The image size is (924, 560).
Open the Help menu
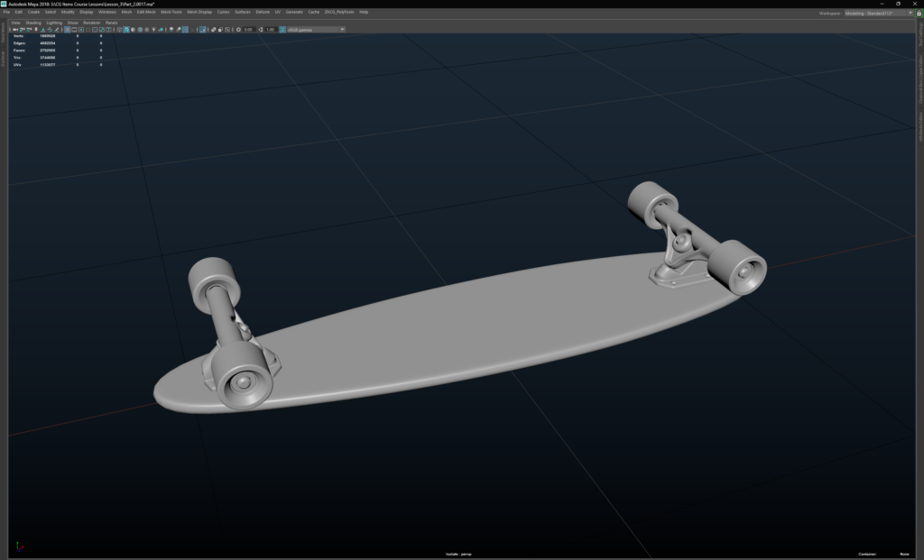pos(364,12)
